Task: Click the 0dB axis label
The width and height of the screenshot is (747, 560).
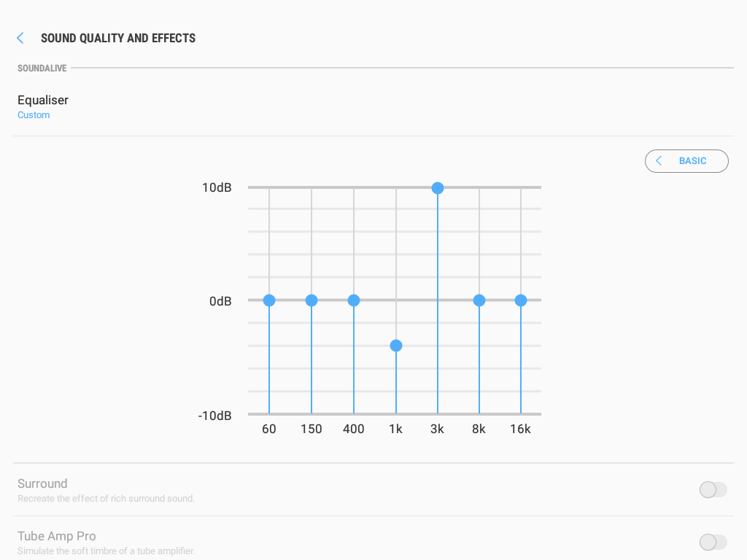Action: pyautogui.click(x=220, y=301)
